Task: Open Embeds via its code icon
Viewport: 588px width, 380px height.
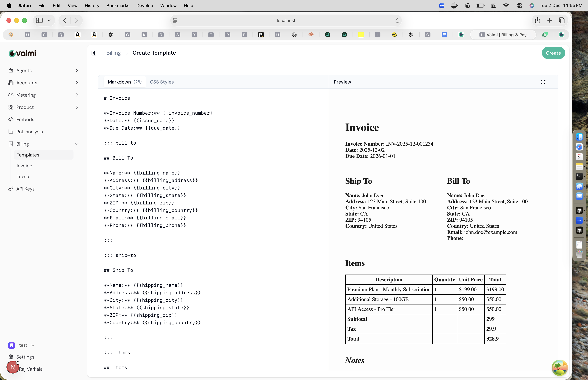Action: point(11,119)
